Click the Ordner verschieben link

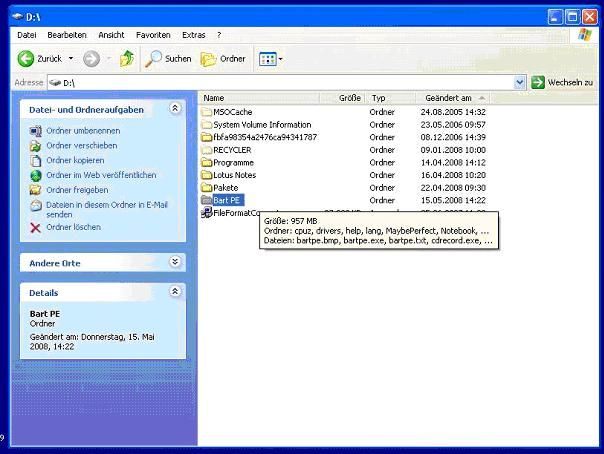click(x=82, y=146)
